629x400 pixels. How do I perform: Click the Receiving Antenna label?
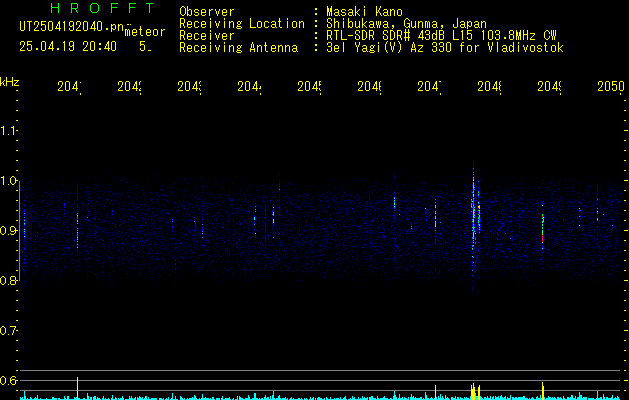point(238,48)
